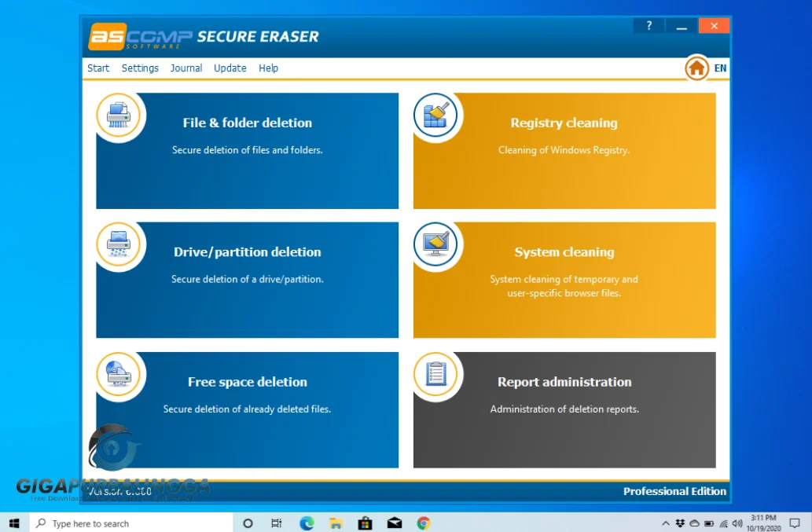Open Free space deletion tile
The height and width of the screenshot is (532, 812).
point(248,410)
